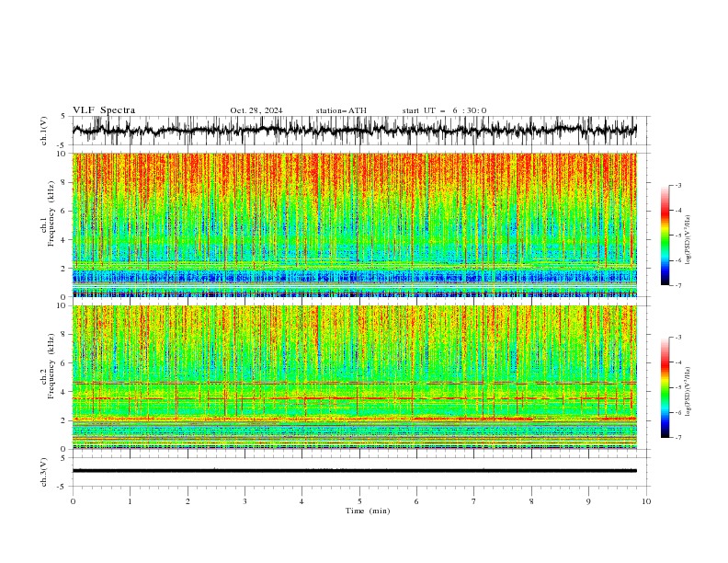Click the "-3" label on ch.2 color bar
728x563 pixels.
coord(678,338)
